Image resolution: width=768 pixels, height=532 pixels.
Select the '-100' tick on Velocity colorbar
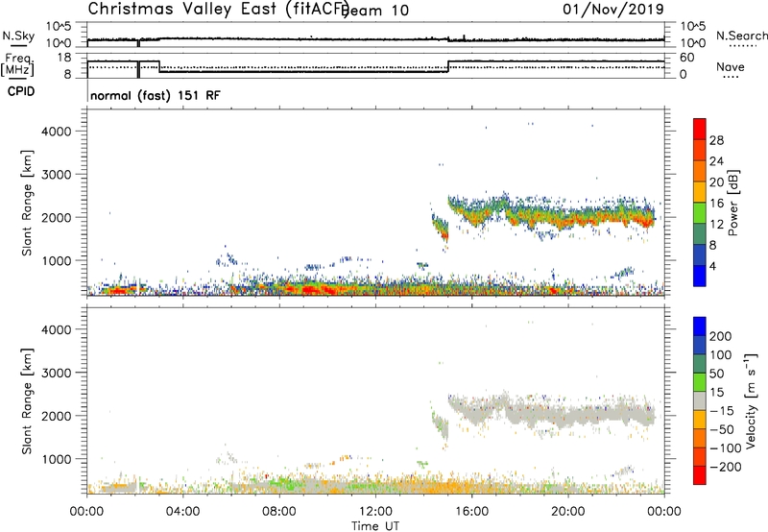[x=726, y=447]
